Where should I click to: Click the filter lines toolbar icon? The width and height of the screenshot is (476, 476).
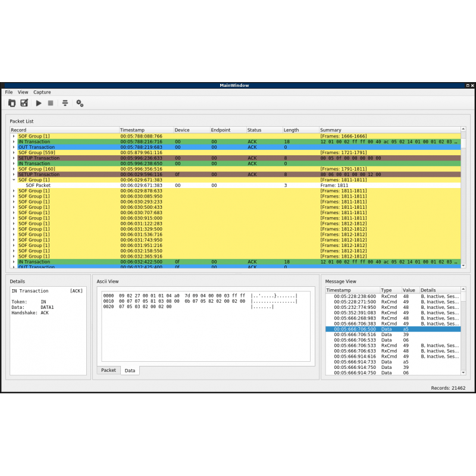pos(65,103)
